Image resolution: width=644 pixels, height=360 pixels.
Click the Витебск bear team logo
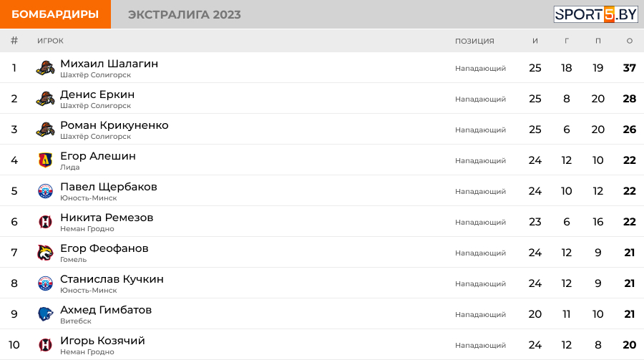click(45, 314)
